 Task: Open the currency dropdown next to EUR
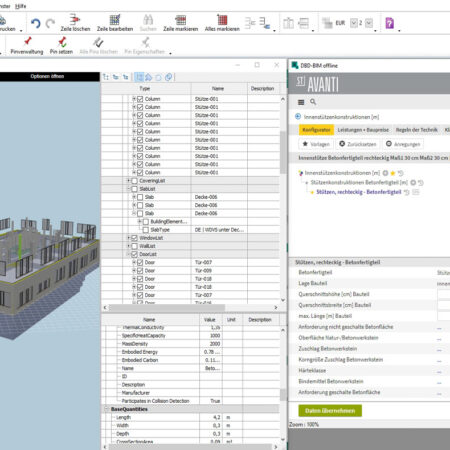pyautogui.click(x=353, y=23)
